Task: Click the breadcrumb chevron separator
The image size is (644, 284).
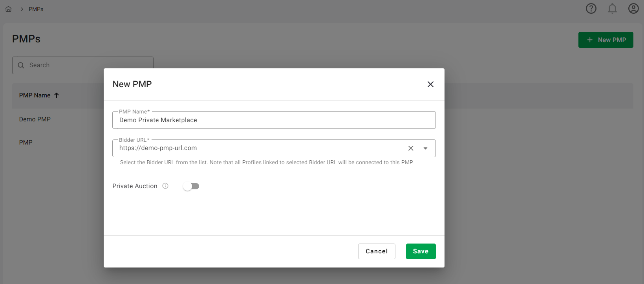Action: point(22,9)
